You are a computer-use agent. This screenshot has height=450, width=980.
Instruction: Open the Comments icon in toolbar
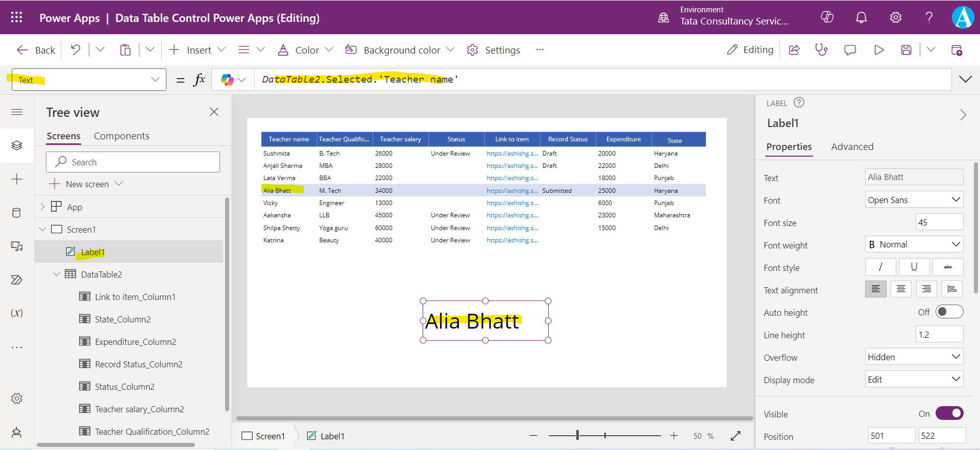point(850,50)
